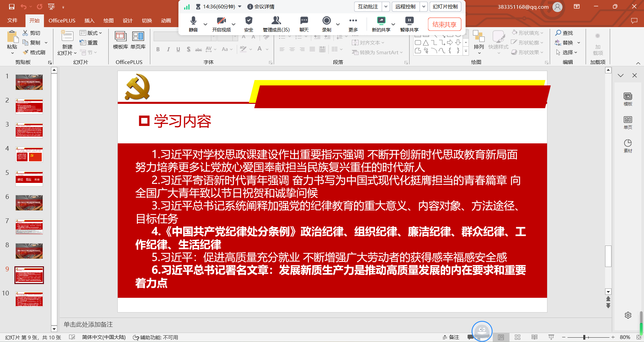Screen dimensions: 644x342
Task: Toggle camera with 开启视频
Action: (221, 21)
